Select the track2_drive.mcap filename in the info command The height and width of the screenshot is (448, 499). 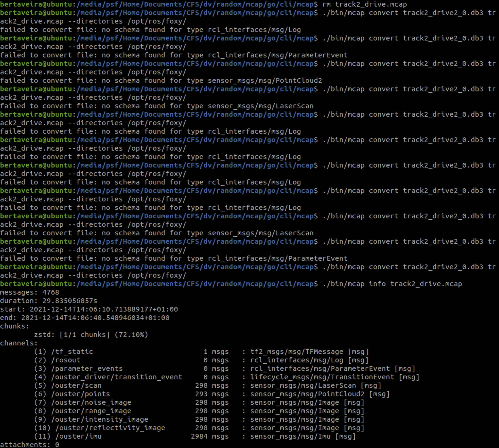point(426,284)
